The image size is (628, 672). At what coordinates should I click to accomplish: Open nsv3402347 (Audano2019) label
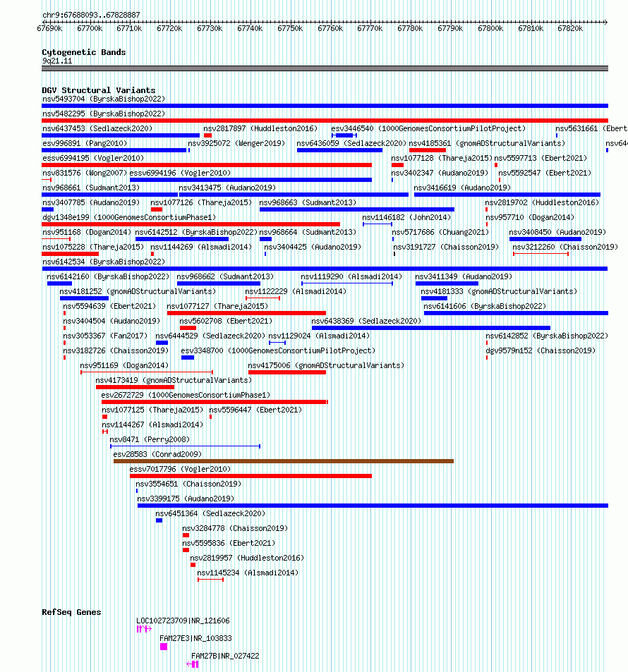(x=440, y=173)
